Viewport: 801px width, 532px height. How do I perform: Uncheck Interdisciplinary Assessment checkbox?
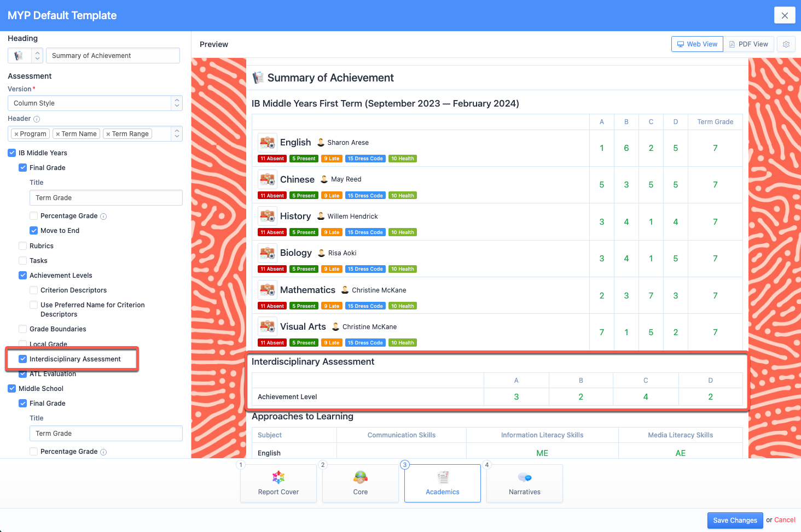click(x=22, y=359)
